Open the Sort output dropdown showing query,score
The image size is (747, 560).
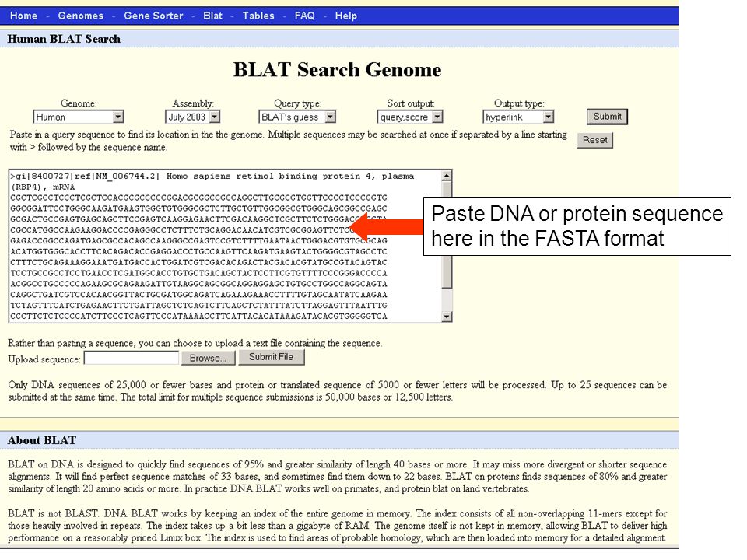[410, 117]
